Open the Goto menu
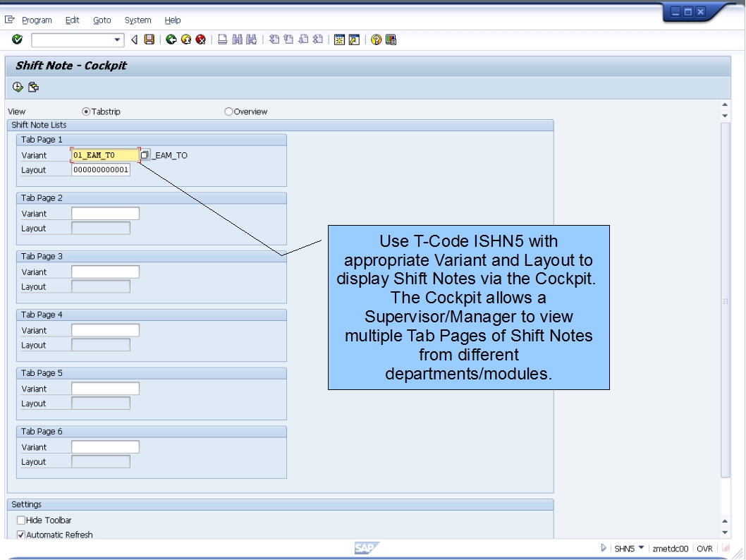This screenshot has height=560, width=746. (x=102, y=20)
